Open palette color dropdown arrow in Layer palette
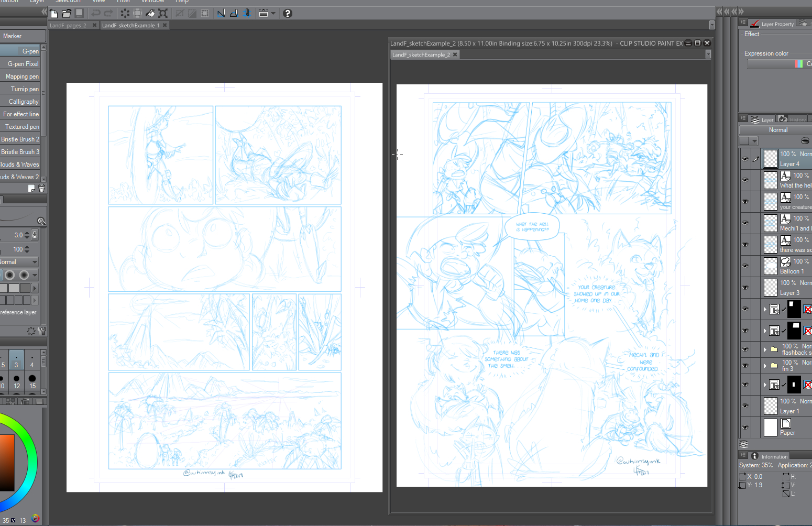The width and height of the screenshot is (812, 526). pos(755,141)
